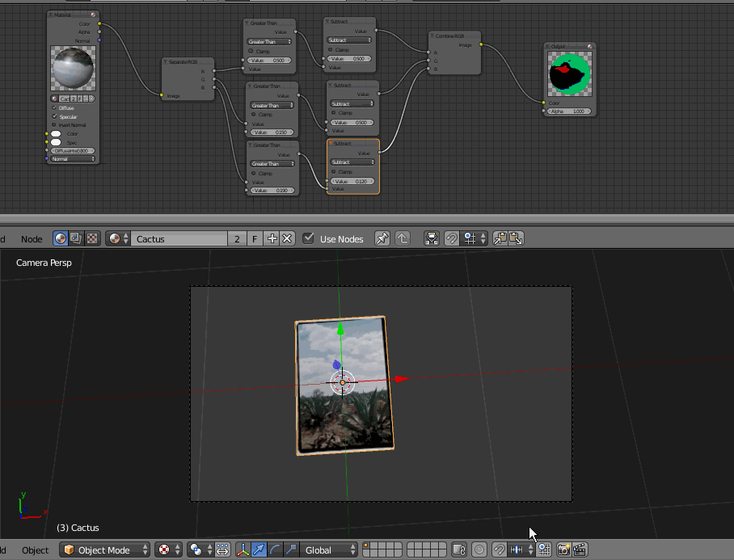
Task: Toggle the F fake user button
Action: [254, 238]
